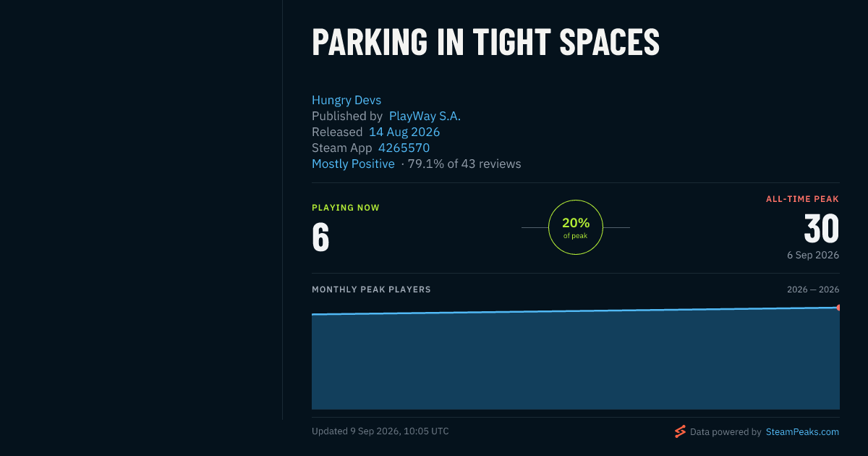Click the Updated 9 Sep 2026 timestamp
868x456 pixels.
380,431
